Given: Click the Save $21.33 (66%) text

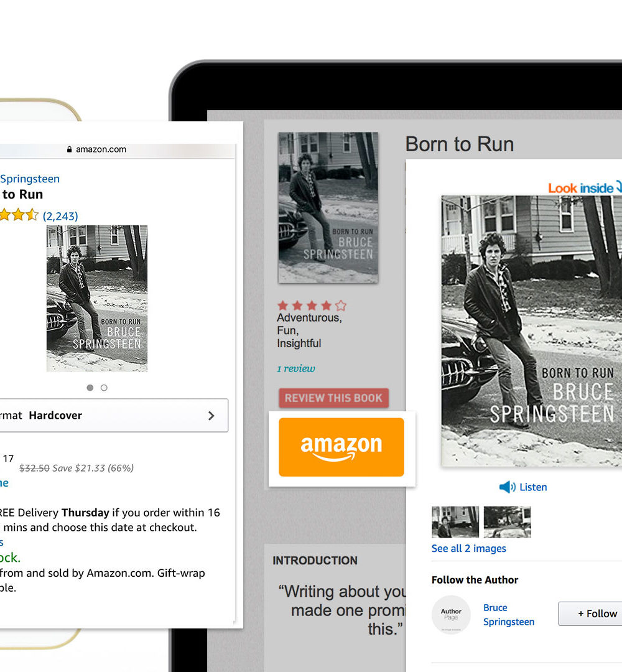Looking at the screenshot, I should (93, 468).
